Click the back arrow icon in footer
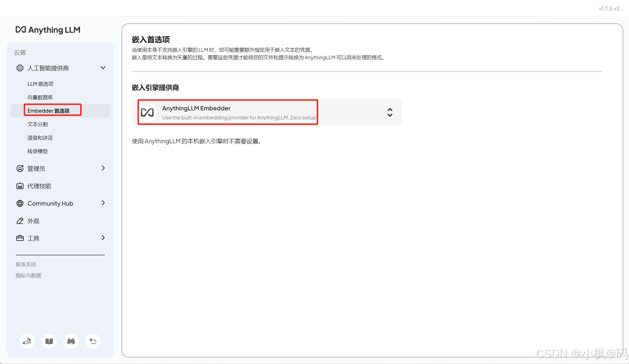 click(93, 341)
